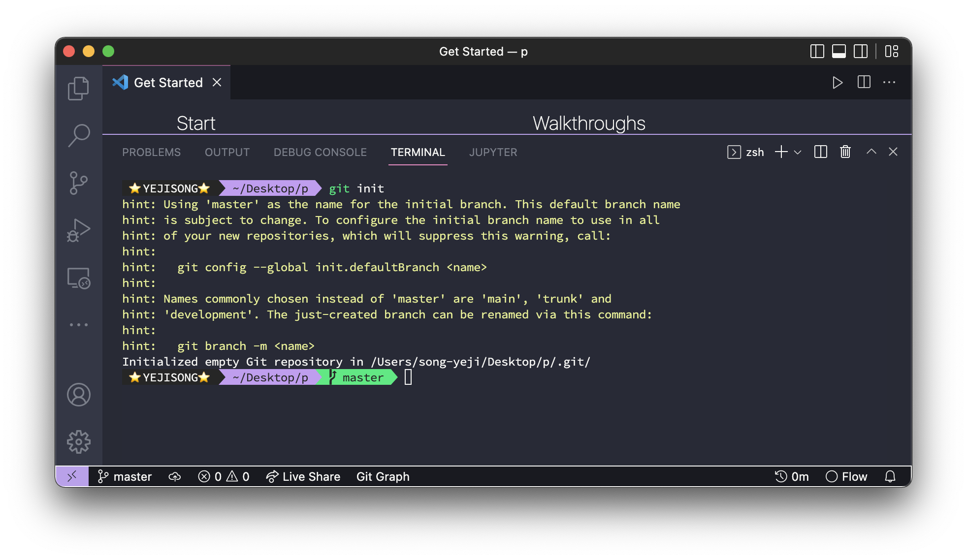Toggle the bottom panel layout button

[x=838, y=51]
